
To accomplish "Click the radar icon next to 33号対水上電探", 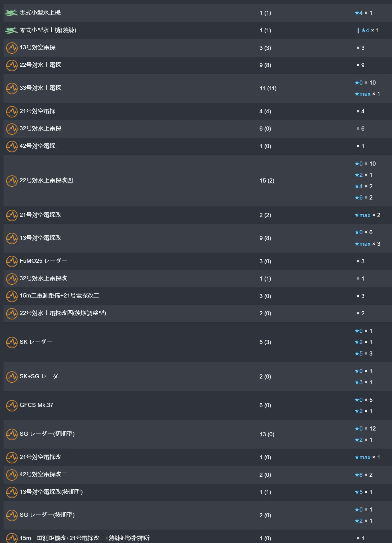I will point(12,88).
